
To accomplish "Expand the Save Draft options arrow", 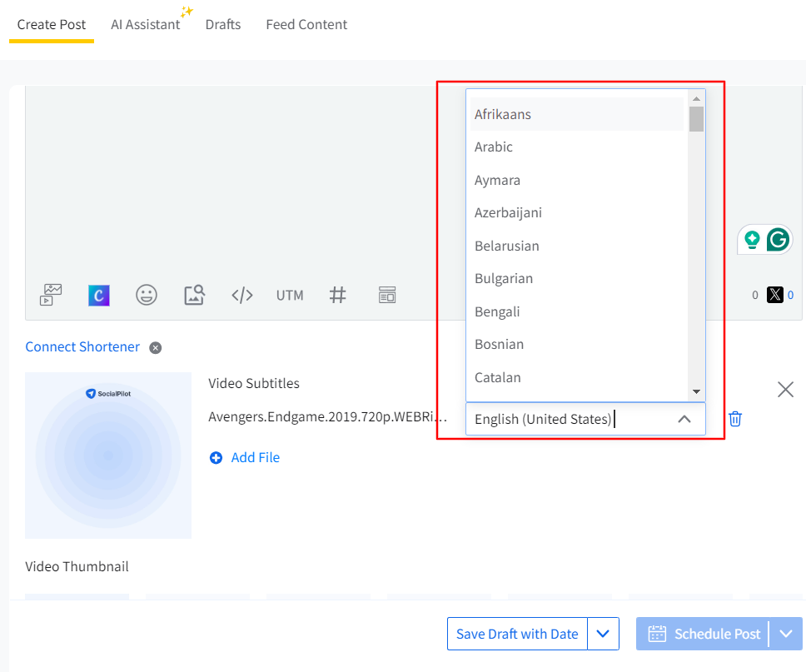I will pos(603,635).
